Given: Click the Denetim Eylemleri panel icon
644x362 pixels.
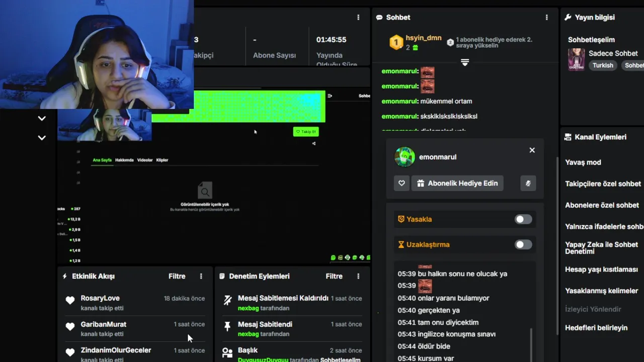Looking at the screenshot, I should point(222,276).
